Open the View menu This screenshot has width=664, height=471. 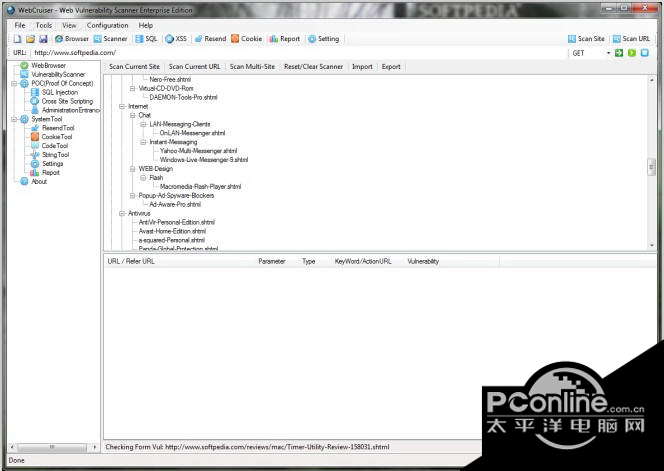point(69,25)
